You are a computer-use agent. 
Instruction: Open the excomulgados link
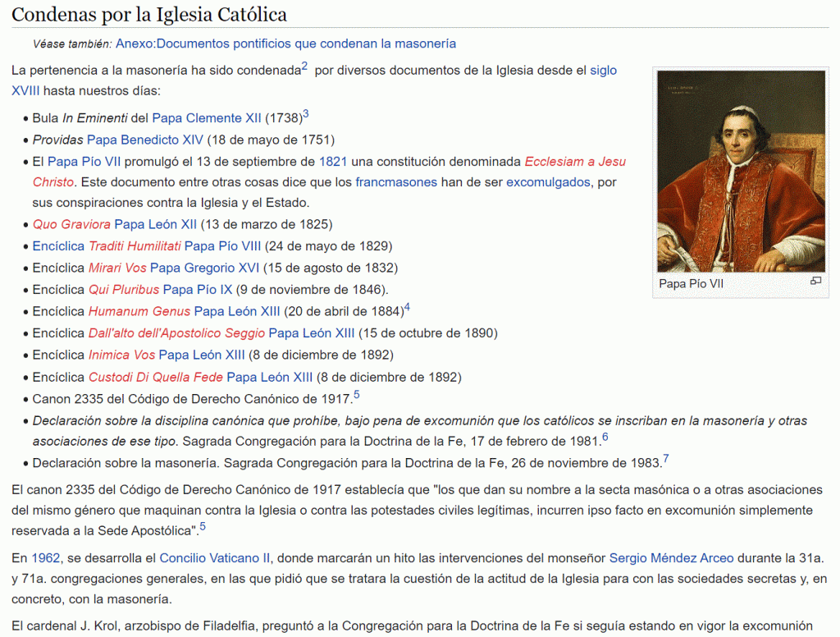coord(548,181)
